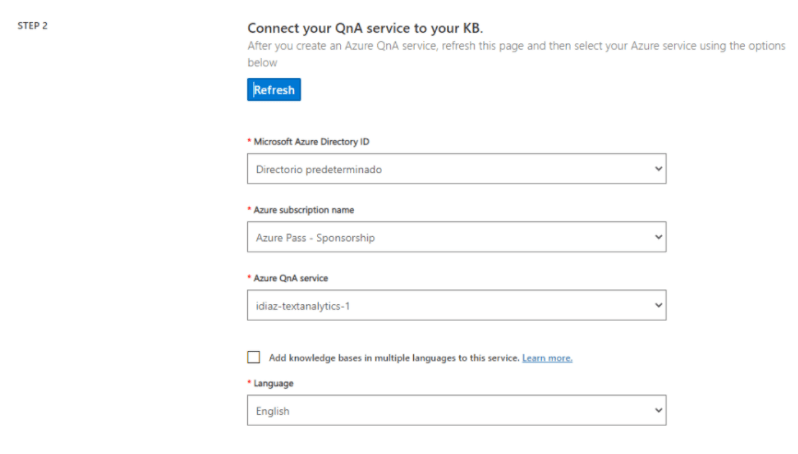
Task: Click the 'After you create an Azure QnA service' description
Action: pos(516,54)
